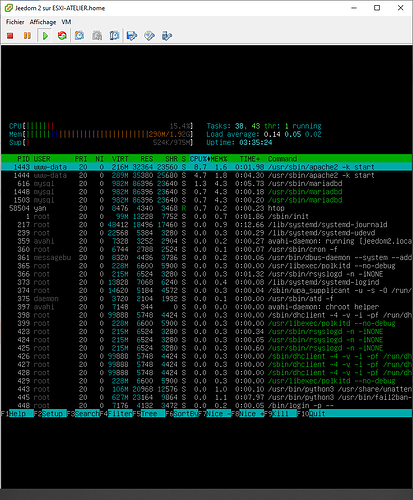Click the CD/DVD drive connect icon

coord(149,35)
